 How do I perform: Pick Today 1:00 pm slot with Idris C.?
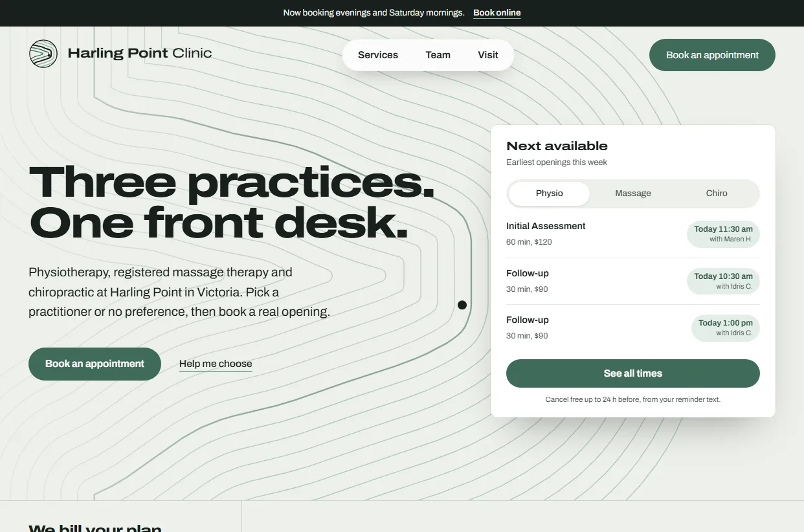725,327
